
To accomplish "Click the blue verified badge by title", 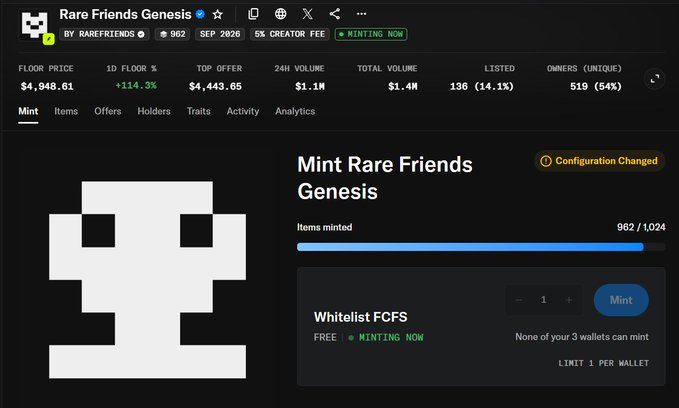I will (200, 14).
